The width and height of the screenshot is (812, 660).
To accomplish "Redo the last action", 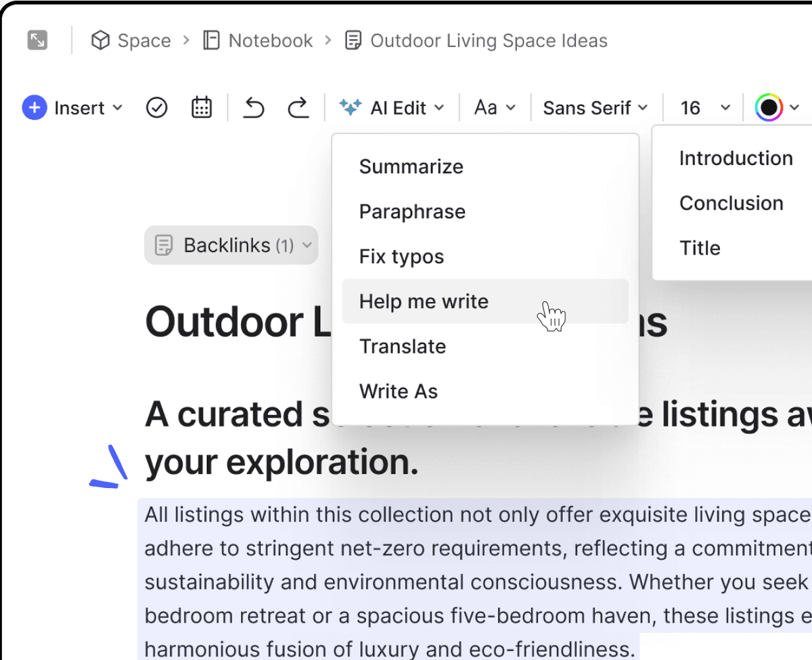I will tap(298, 108).
